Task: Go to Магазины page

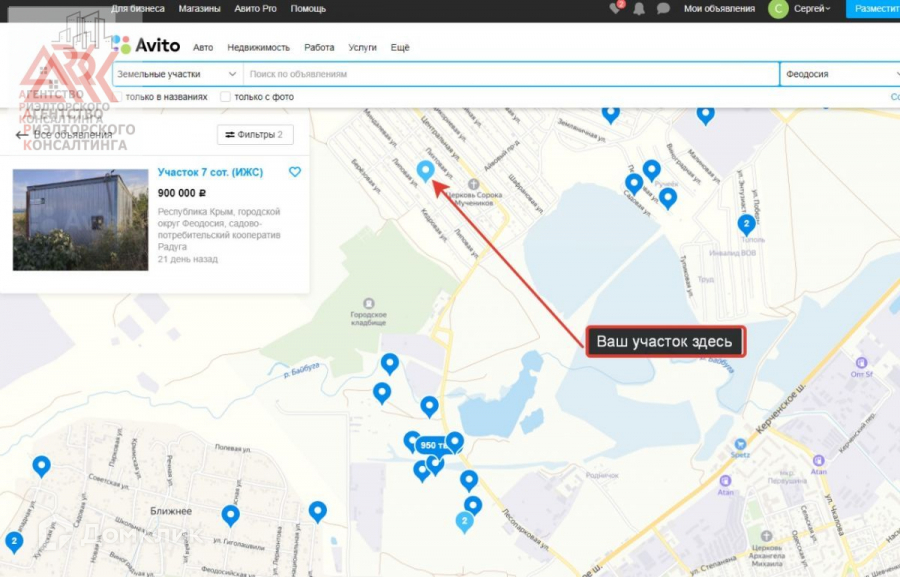Action: coord(199,9)
